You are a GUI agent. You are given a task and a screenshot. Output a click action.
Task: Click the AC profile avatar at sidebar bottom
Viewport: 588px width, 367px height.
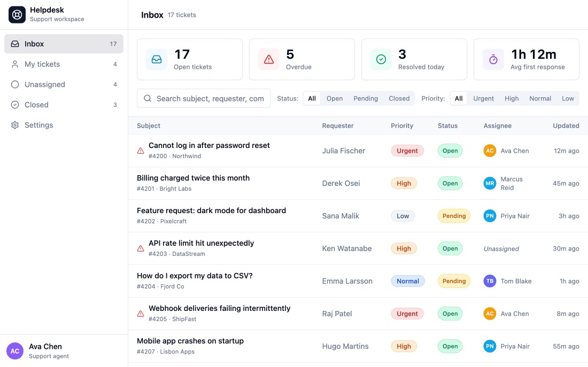[x=15, y=352]
